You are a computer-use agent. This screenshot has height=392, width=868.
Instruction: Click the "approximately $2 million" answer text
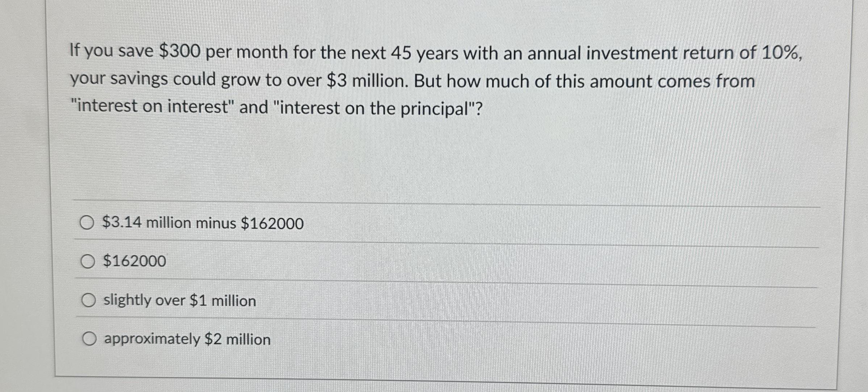187,339
